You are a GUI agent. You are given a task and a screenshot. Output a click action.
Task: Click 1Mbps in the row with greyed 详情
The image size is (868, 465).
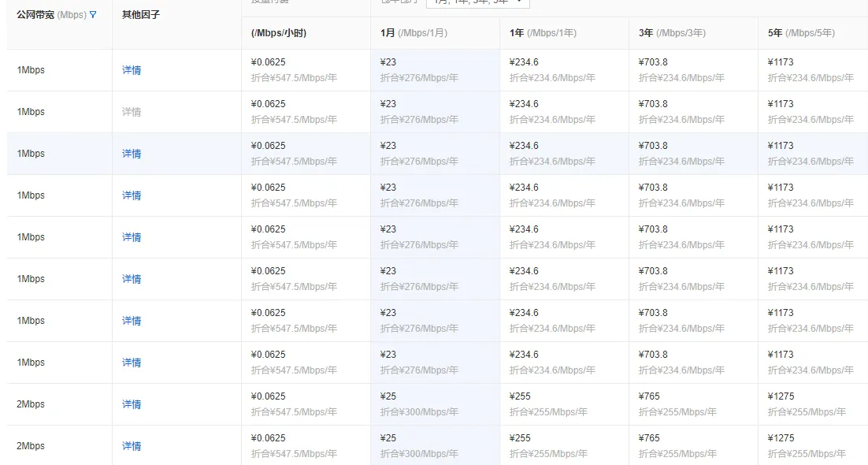(x=31, y=112)
